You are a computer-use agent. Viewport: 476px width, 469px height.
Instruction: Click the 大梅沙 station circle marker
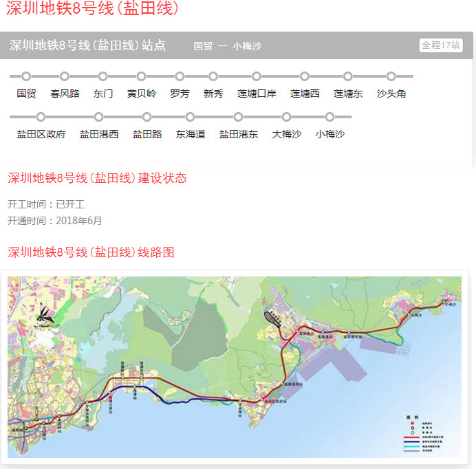[286, 117]
